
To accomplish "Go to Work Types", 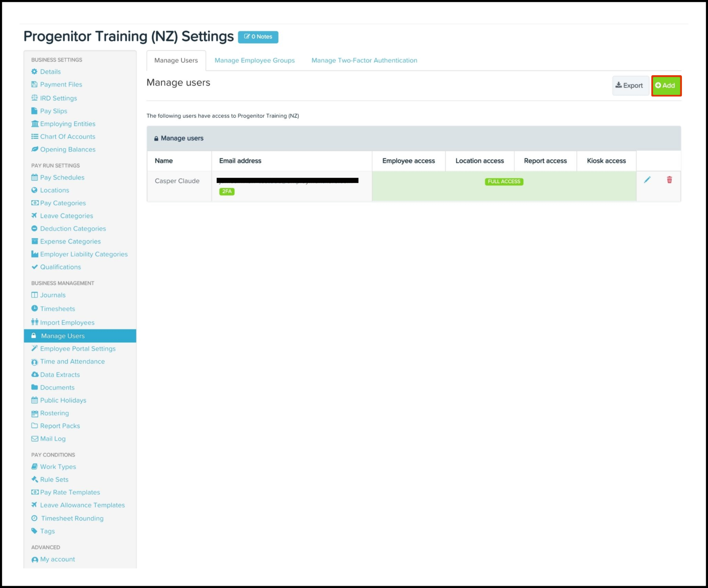I will click(x=58, y=467).
